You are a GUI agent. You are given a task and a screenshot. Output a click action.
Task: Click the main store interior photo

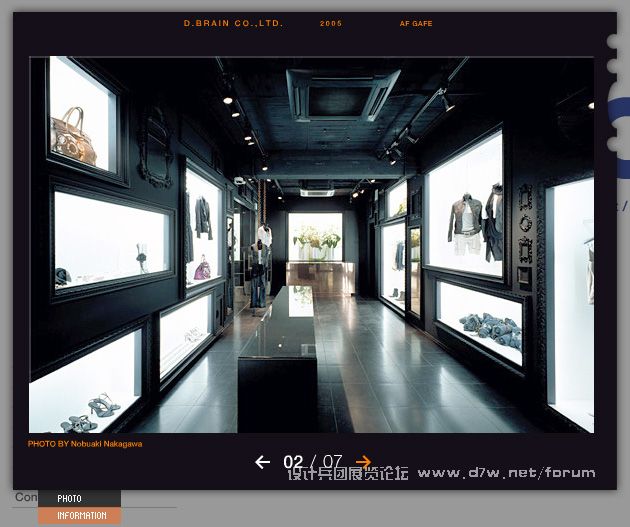tap(311, 245)
